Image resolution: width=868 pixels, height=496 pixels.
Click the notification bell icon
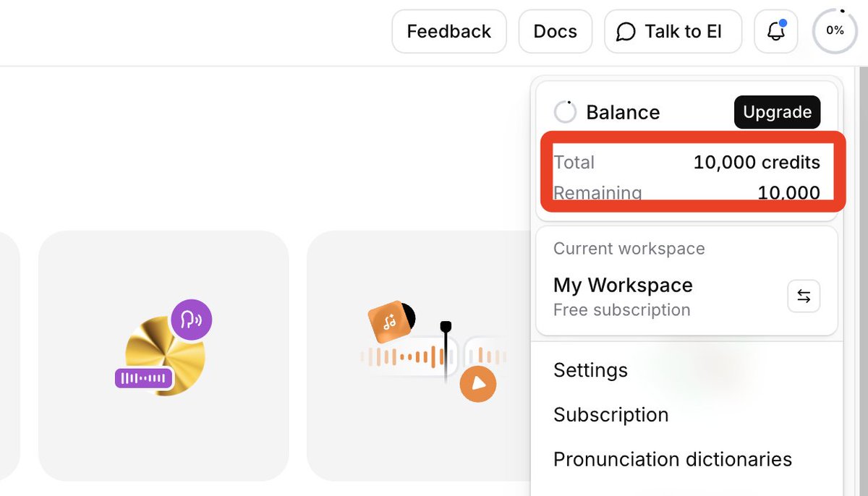click(x=775, y=32)
